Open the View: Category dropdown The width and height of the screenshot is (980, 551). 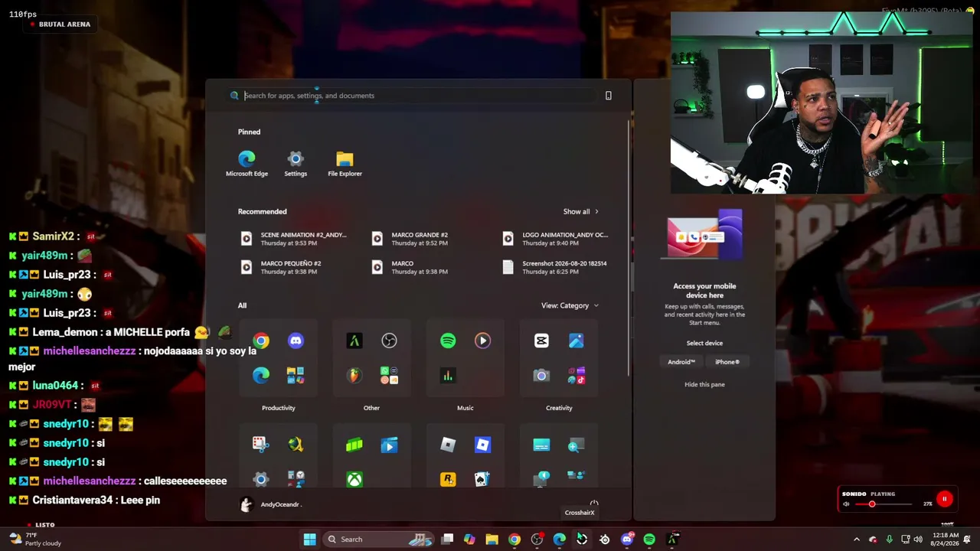(x=570, y=305)
